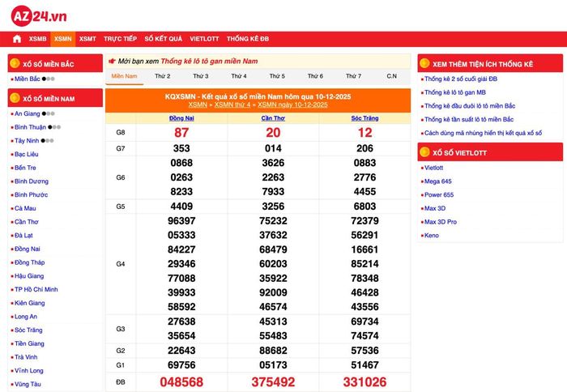567x392 pixels.
Task: Open Thống kê lô tô gan MB link
Action: click(x=455, y=92)
